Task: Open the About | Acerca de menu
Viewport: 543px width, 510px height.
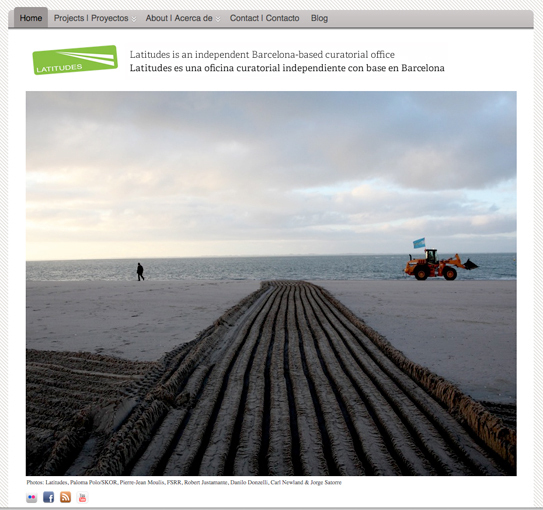Action: pos(179,18)
